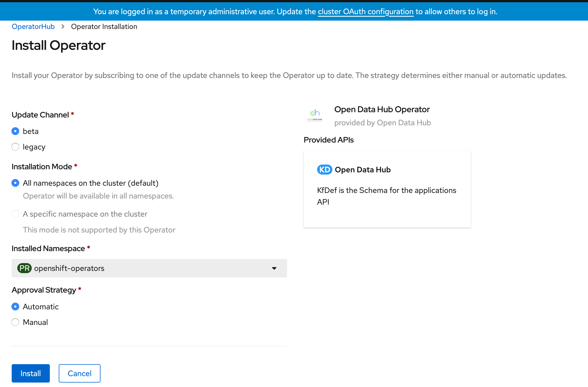Click the PR namespace badge icon

(24, 268)
